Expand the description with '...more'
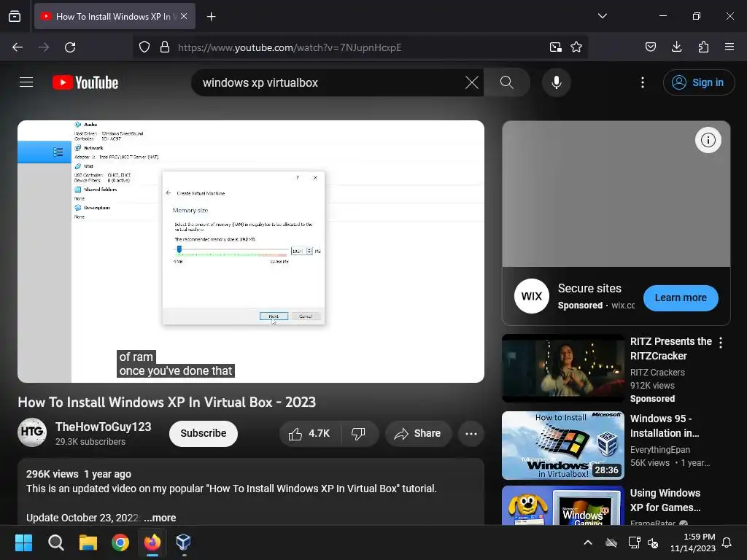This screenshot has width=747, height=560. (160, 518)
